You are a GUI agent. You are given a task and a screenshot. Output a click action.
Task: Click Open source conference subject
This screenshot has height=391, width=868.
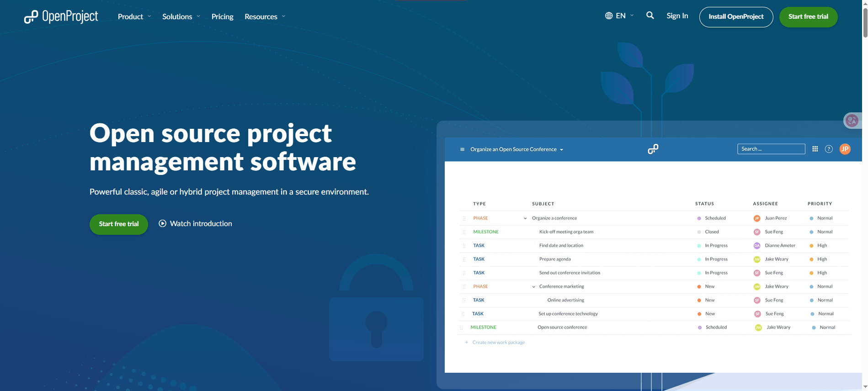click(x=562, y=328)
